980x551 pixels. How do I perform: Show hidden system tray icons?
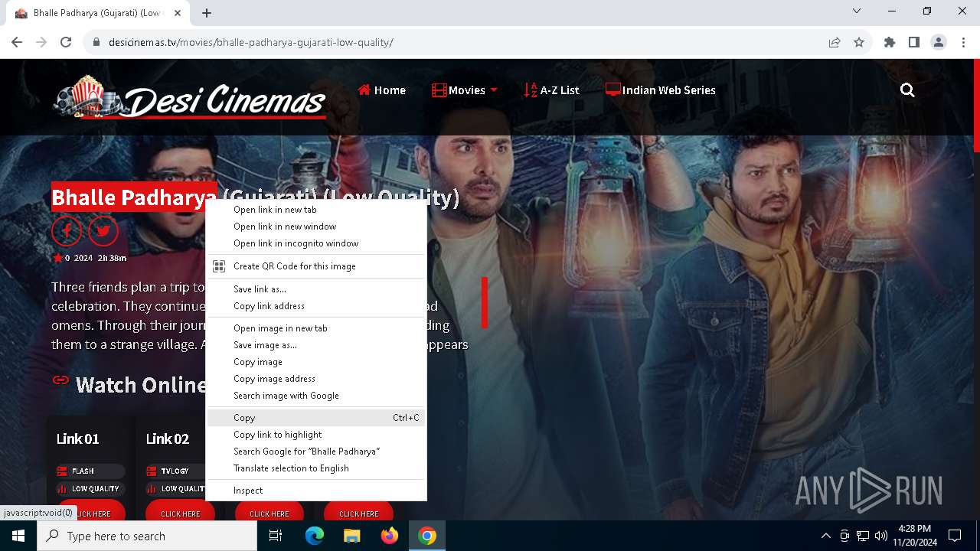pyautogui.click(x=825, y=536)
